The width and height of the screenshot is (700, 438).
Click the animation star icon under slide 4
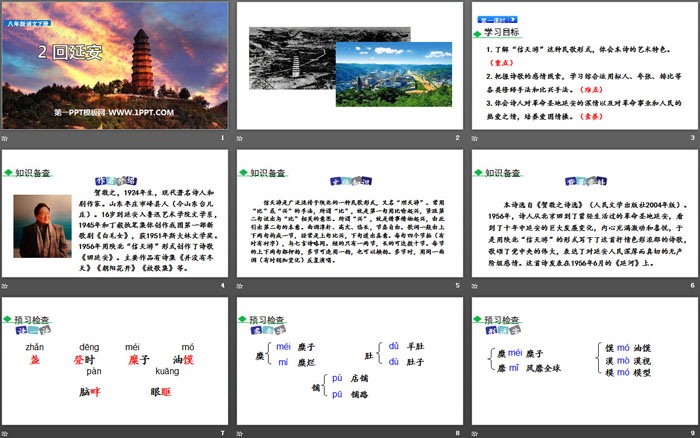(x=5, y=286)
